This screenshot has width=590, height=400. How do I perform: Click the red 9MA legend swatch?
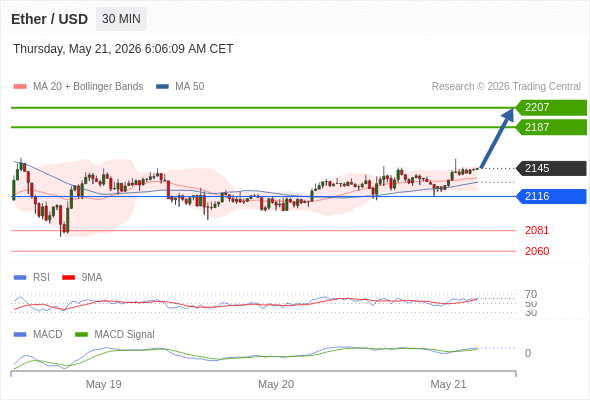(68, 278)
